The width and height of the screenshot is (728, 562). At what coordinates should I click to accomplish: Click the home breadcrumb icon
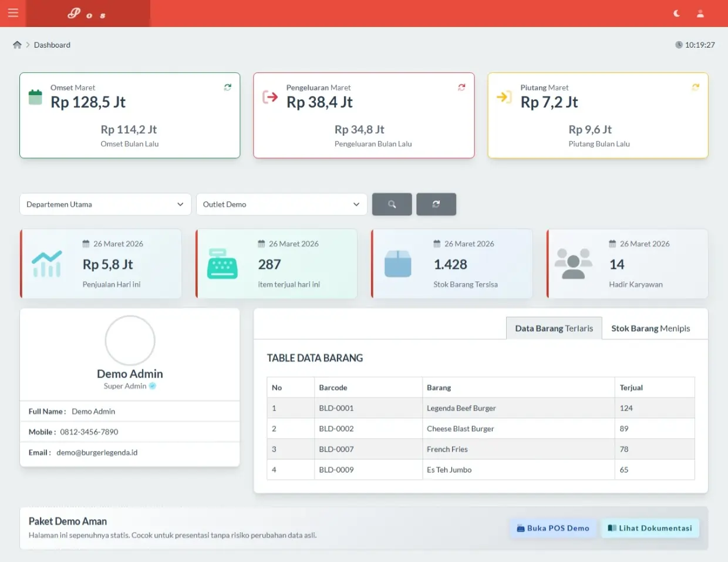[17, 45]
